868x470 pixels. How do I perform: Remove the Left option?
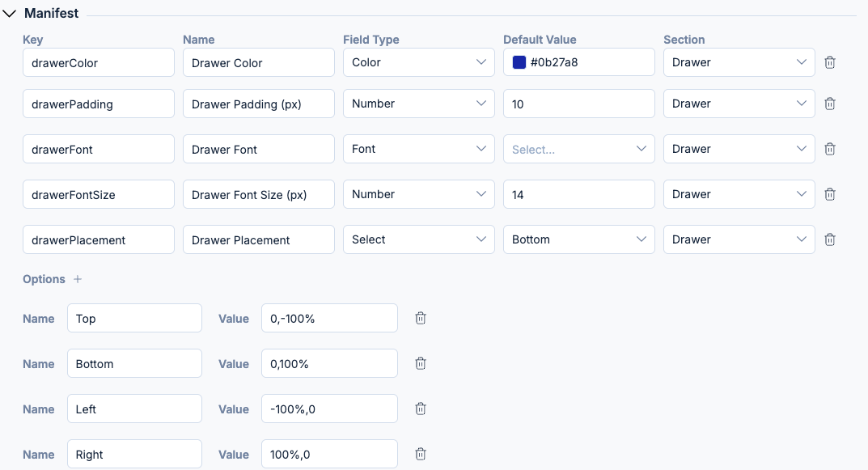[x=421, y=409]
